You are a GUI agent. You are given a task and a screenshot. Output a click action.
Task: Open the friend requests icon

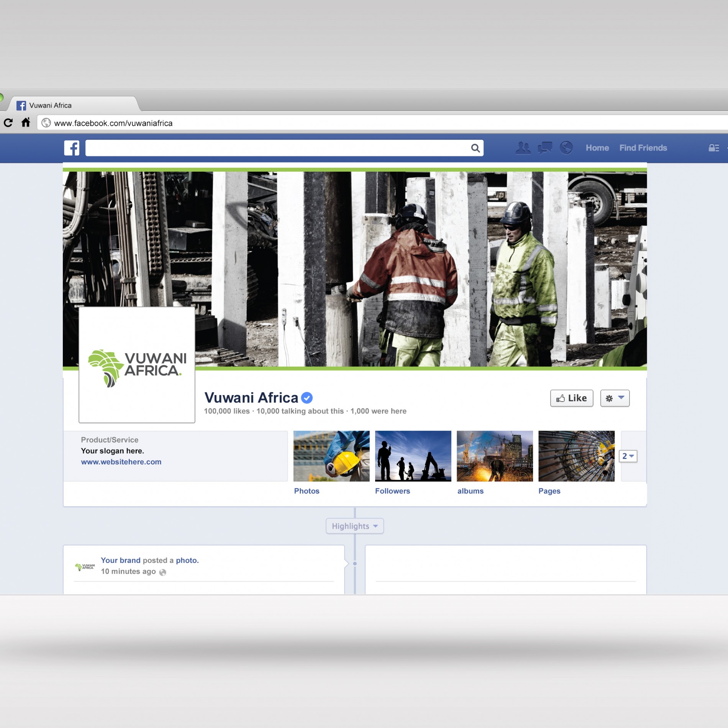tap(523, 148)
